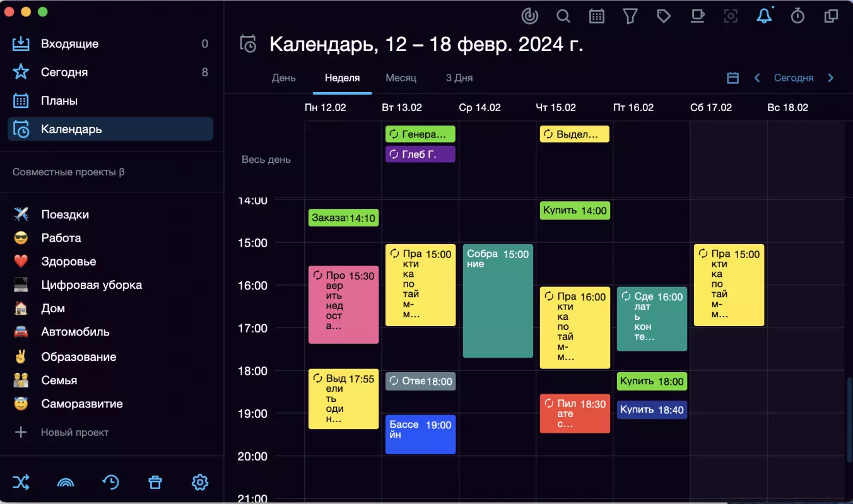Open Tuesday's Практика 15:00 event
The image size is (853, 504).
tap(420, 285)
